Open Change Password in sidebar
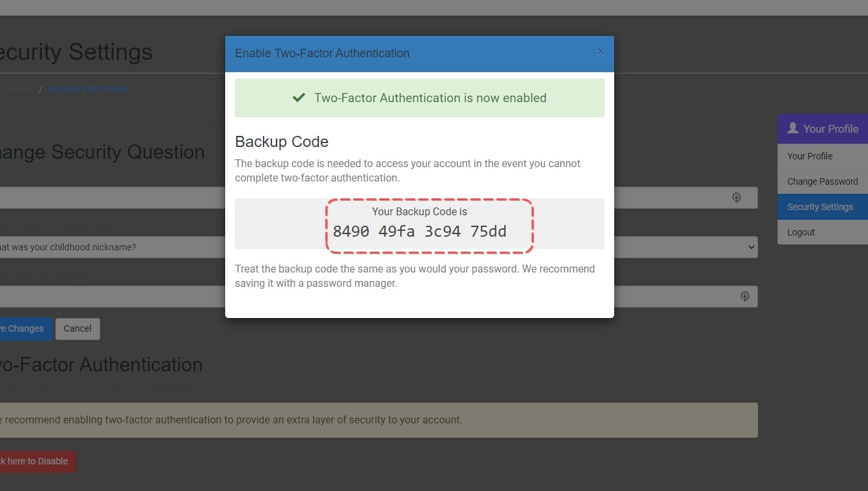 point(822,181)
